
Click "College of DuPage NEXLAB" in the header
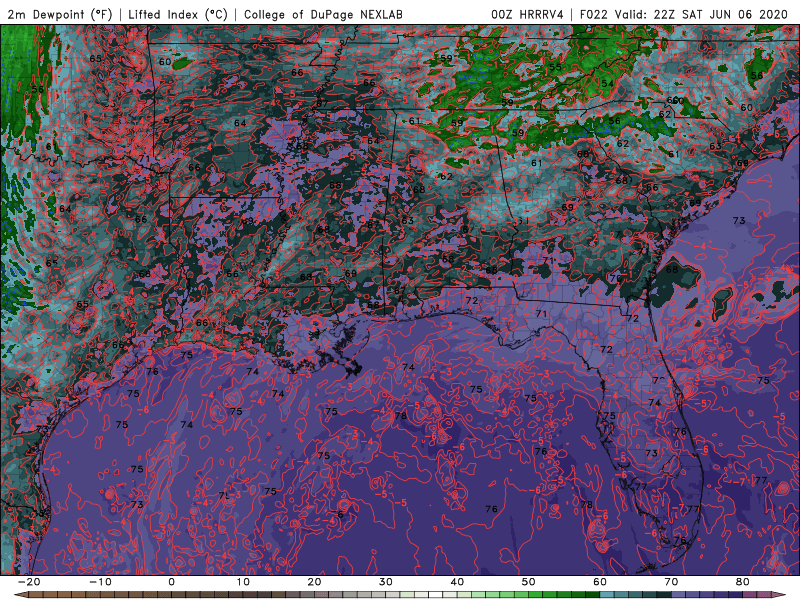[x=323, y=14]
